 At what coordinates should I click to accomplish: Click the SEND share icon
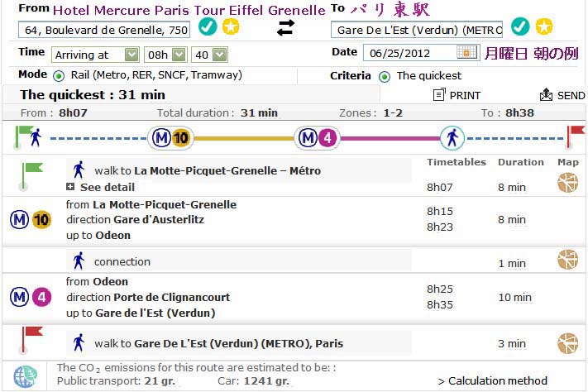coord(546,95)
